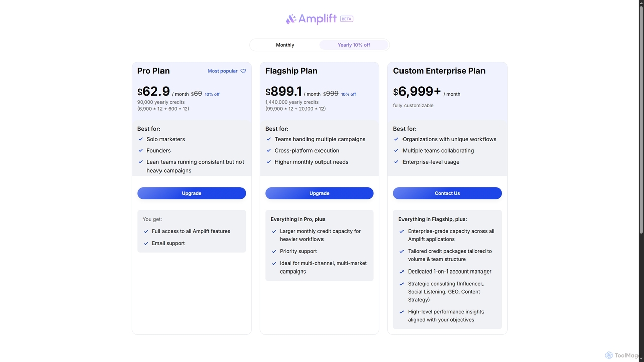Click the You get: label
644x362 pixels.
coord(152,219)
